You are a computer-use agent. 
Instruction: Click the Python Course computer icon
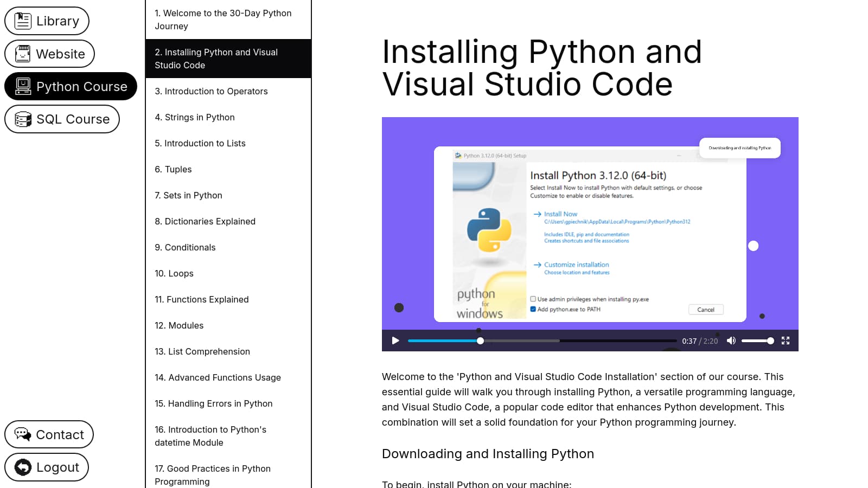[x=23, y=86]
